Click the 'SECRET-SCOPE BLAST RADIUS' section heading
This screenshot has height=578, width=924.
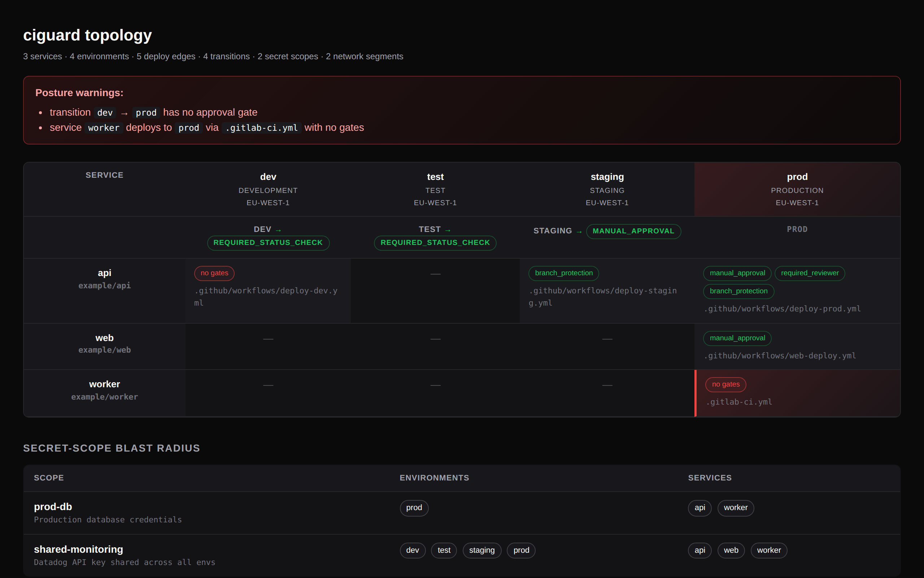pos(112,448)
